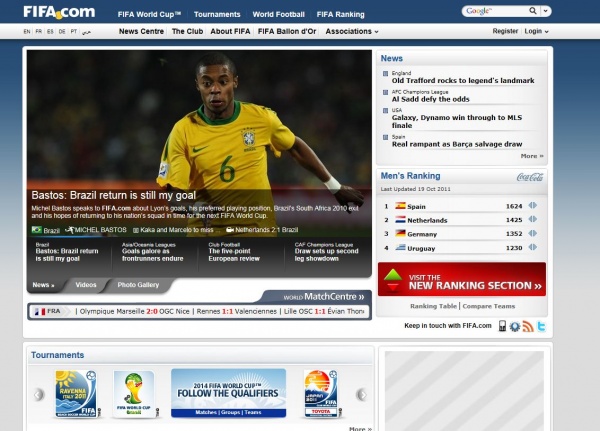Open Galaxy, Dynamo win through to MLS finale
This screenshot has width=600, height=431.
pos(457,121)
